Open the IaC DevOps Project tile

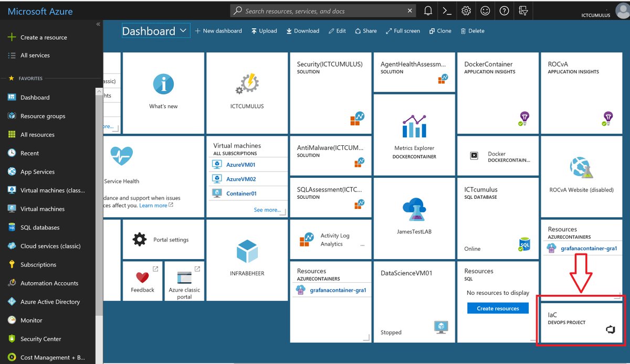pos(582,323)
